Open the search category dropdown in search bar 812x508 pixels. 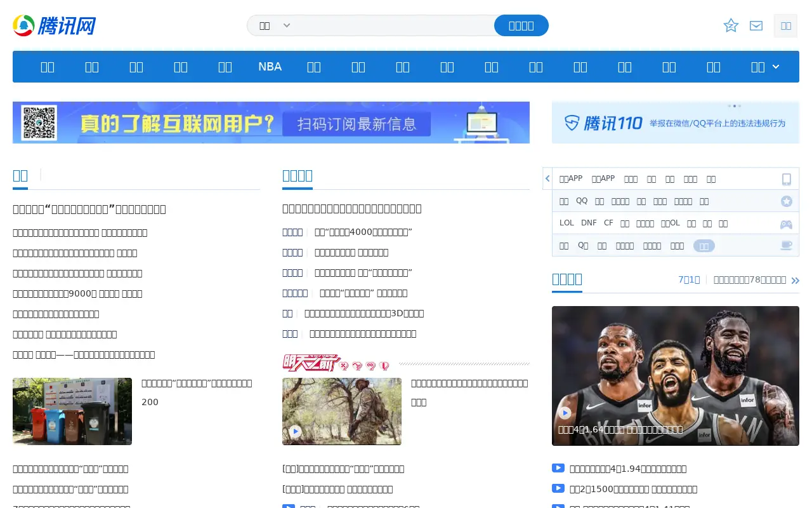275,25
